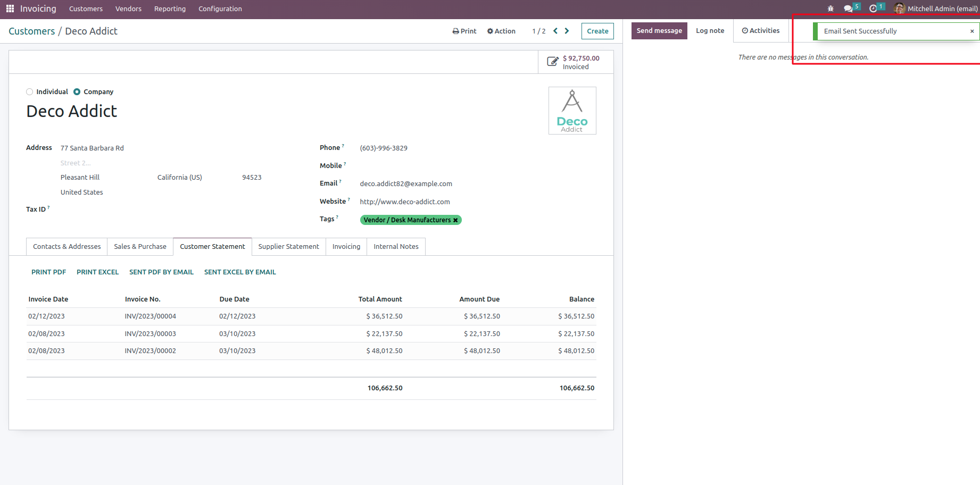
Task: Select the Individual radio option
Action: click(30, 92)
